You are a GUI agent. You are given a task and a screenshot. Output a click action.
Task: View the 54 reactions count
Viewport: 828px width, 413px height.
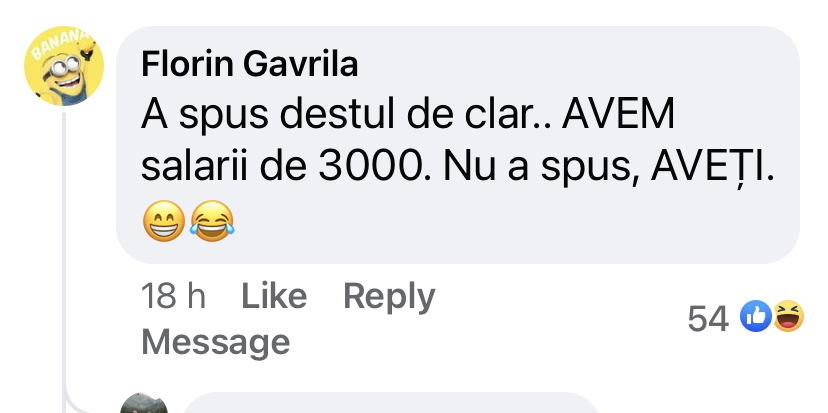point(708,318)
